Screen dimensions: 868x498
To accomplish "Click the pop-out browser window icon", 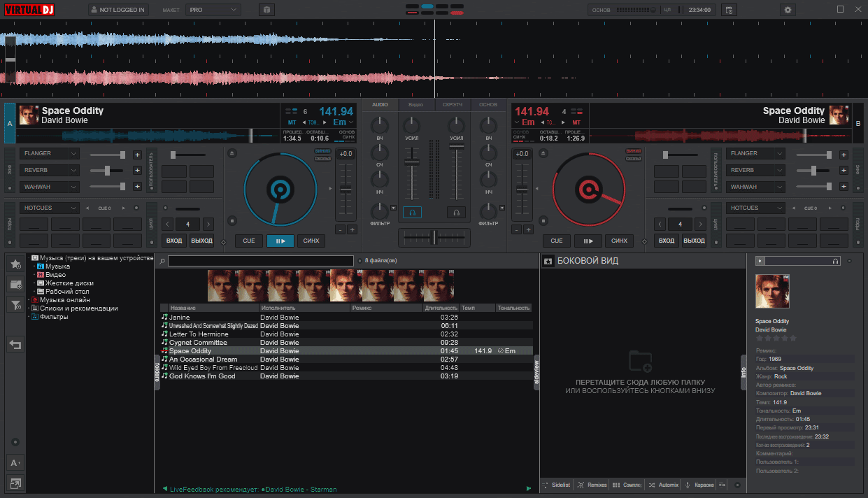I will [15, 483].
